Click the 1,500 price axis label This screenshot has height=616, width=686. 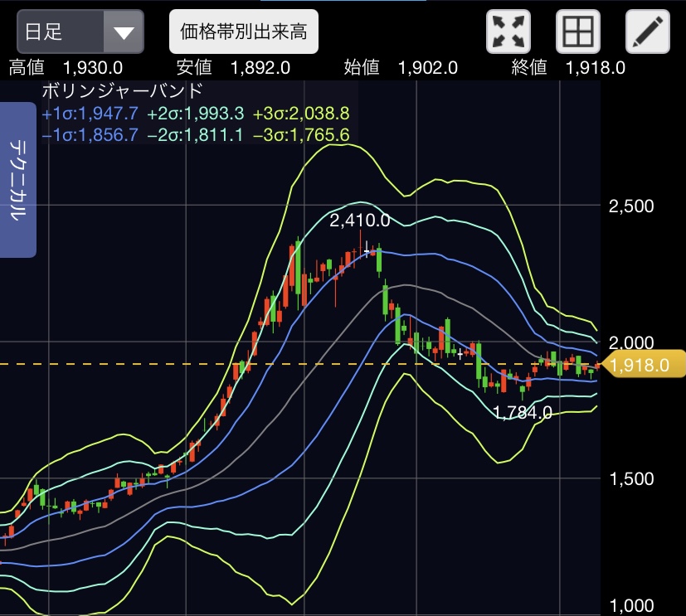[x=631, y=478]
